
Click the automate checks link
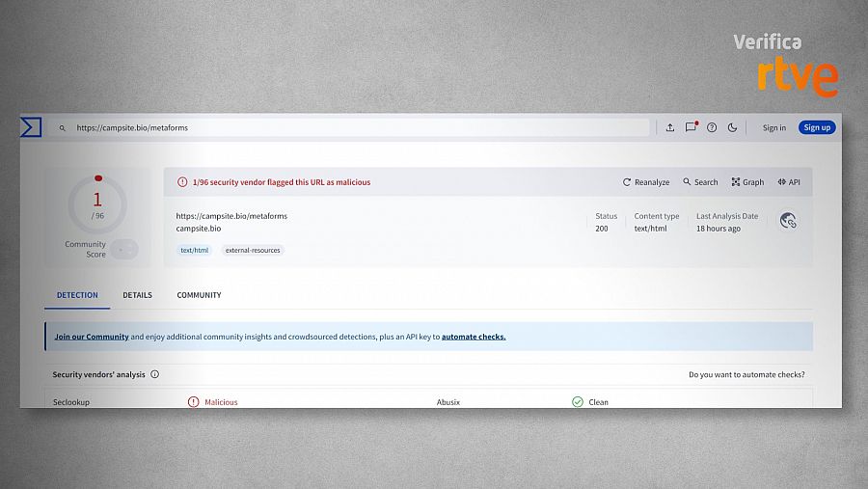pyautogui.click(x=474, y=337)
